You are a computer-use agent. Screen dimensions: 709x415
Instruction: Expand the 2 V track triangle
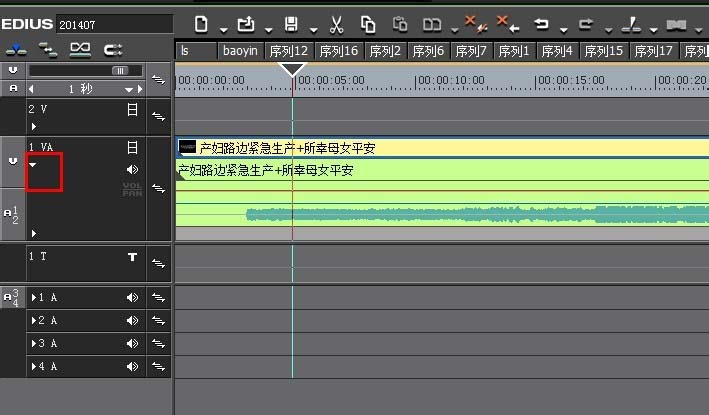tap(34, 127)
